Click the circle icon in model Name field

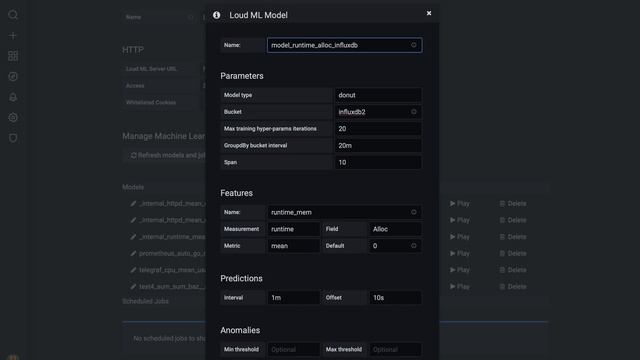coord(413,45)
